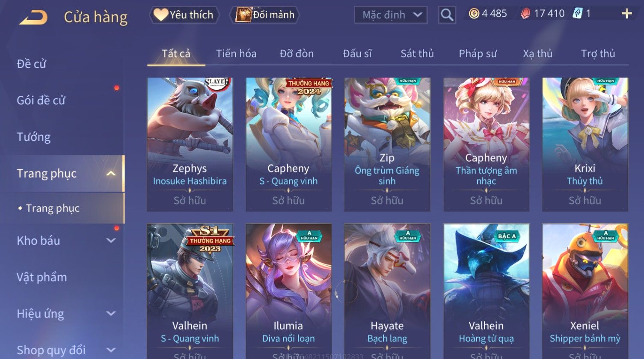
Task: Collapse the Trang phục sidebar section
Action: pyautogui.click(x=111, y=173)
